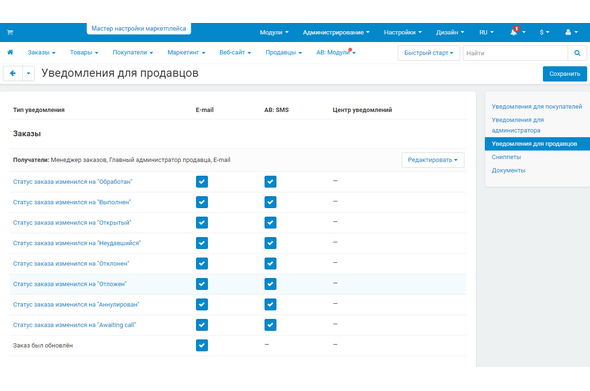Open the RU language dropdown

(x=486, y=32)
